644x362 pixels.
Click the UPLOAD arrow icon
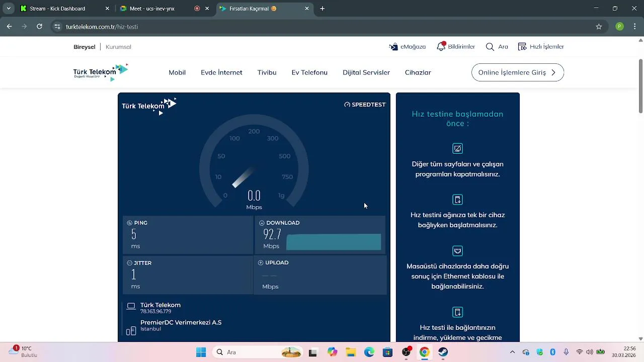click(261, 262)
